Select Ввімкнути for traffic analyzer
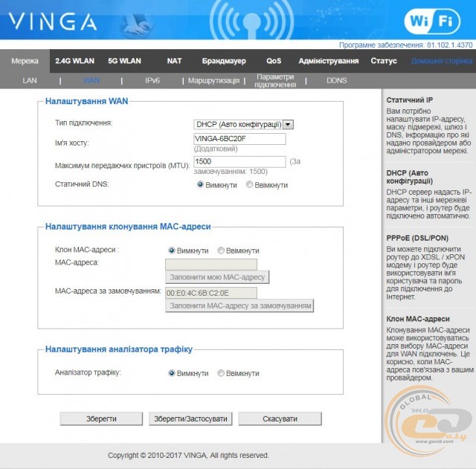 click(222, 373)
